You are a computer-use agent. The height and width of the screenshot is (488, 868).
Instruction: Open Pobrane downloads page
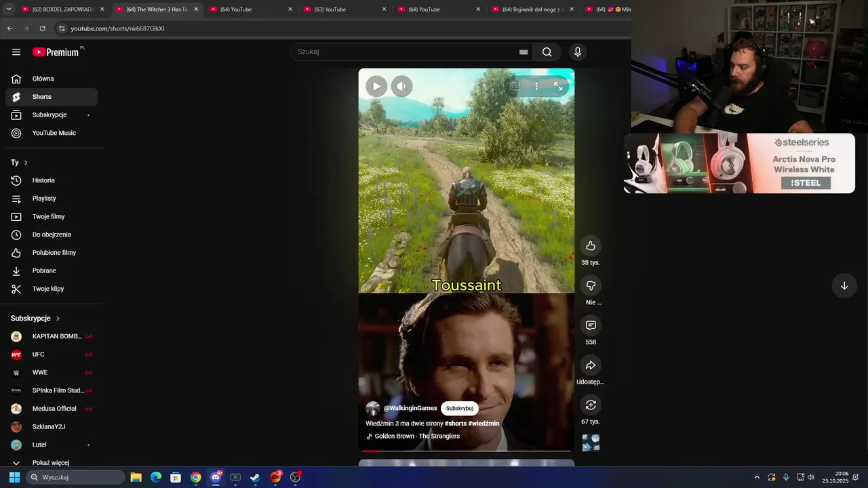tap(52, 271)
